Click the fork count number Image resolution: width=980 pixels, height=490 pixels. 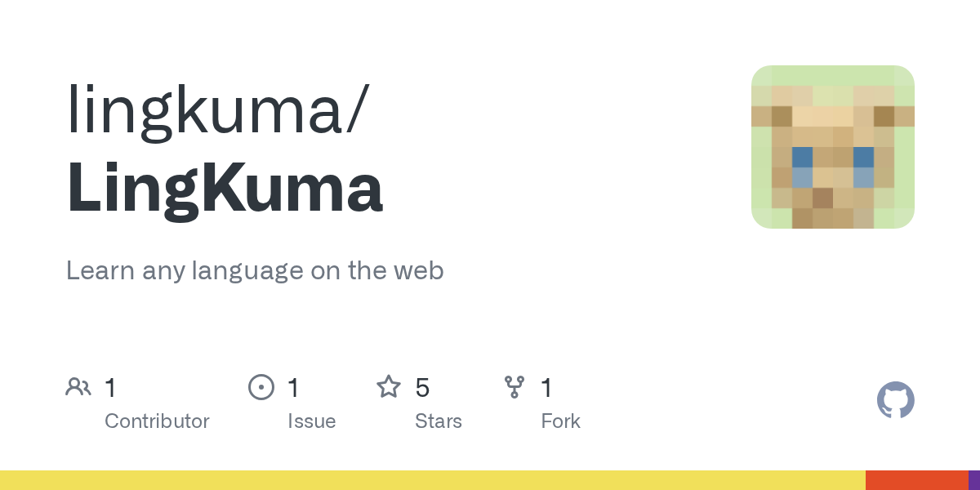pos(546,387)
